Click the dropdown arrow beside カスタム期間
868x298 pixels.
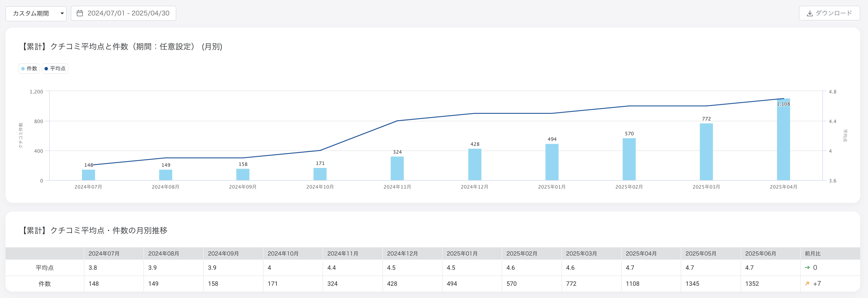[x=62, y=13]
